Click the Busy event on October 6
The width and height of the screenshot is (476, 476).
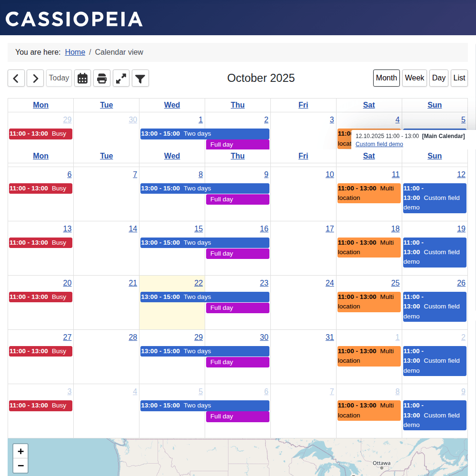(40, 188)
